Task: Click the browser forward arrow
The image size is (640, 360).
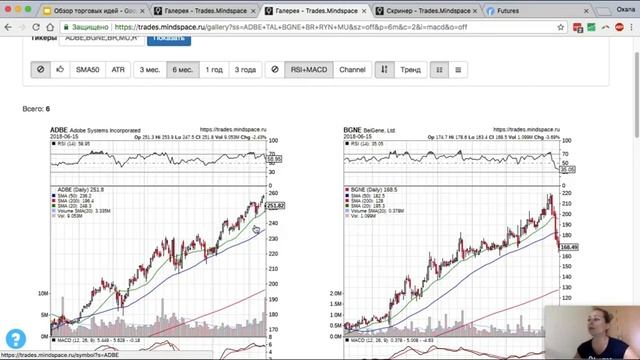Action: pos(22,27)
